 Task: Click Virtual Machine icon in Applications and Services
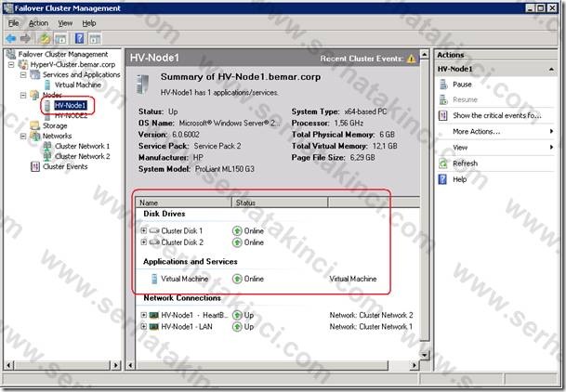[x=154, y=279]
